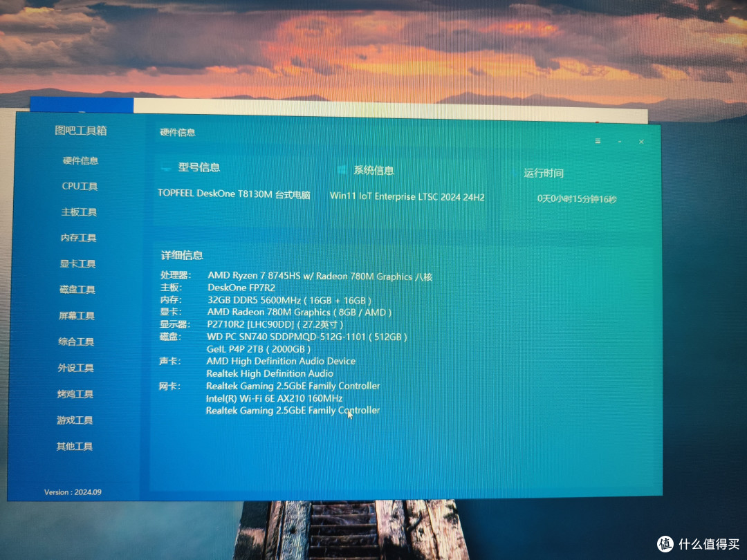Click the GeIL P4P 2TB disk line

(258, 349)
